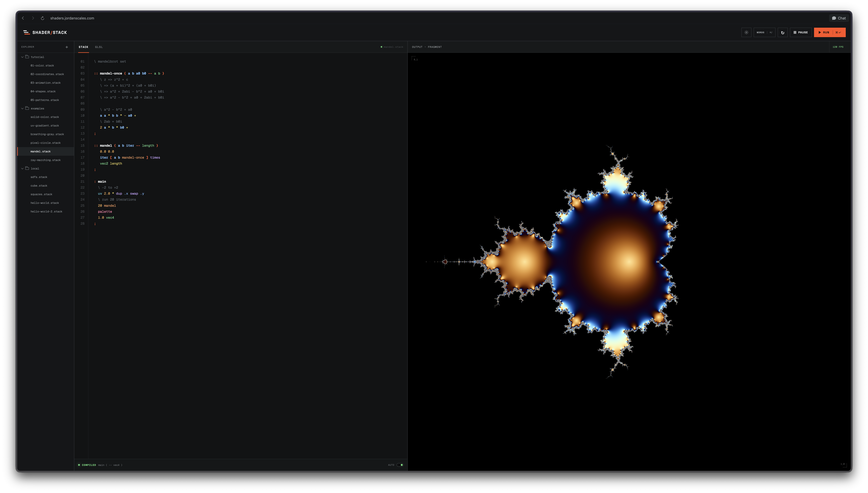Click the 'OUTPUT · FRAGMENT' panel header
This screenshot has height=493, width=868.
coord(427,47)
